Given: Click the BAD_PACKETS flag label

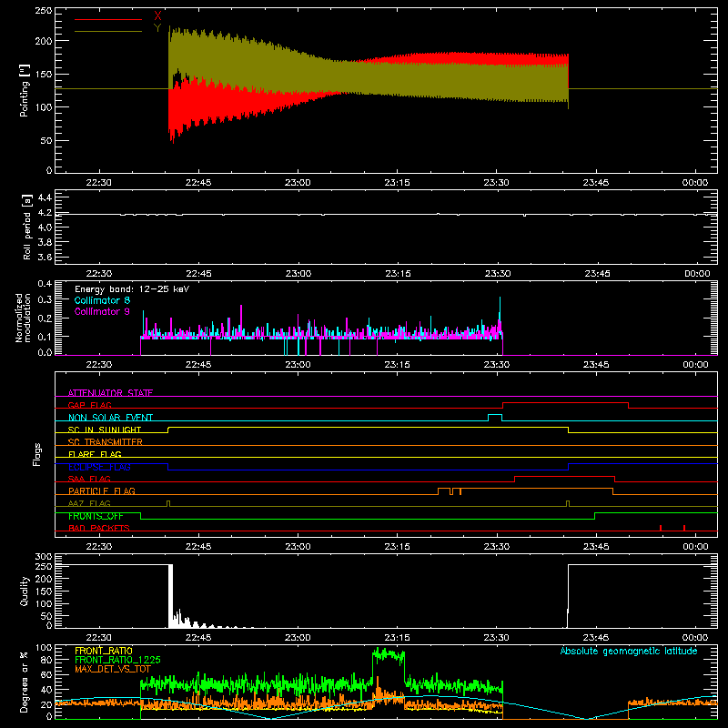Looking at the screenshot, I should click(99, 528).
